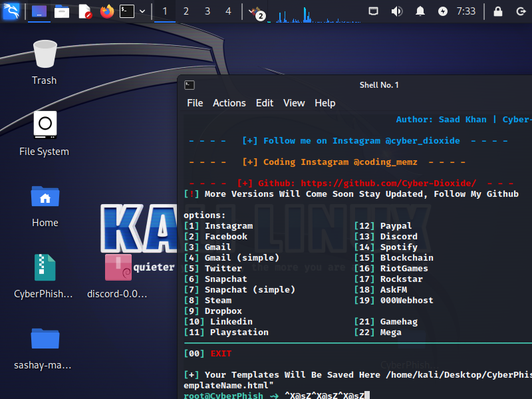Mute the volume speaker icon
This screenshot has height=399, width=532.
(397, 11)
